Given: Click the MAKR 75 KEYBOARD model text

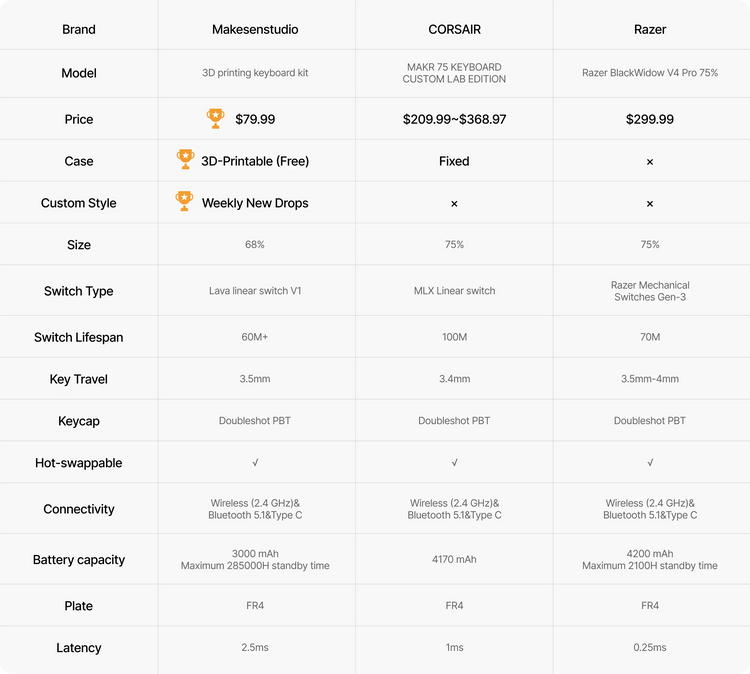Looking at the screenshot, I should pos(454,67).
